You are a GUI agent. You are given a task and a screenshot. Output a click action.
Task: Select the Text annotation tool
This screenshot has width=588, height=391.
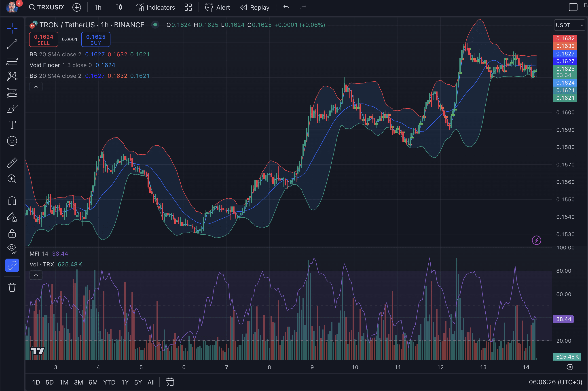click(12, 125)
